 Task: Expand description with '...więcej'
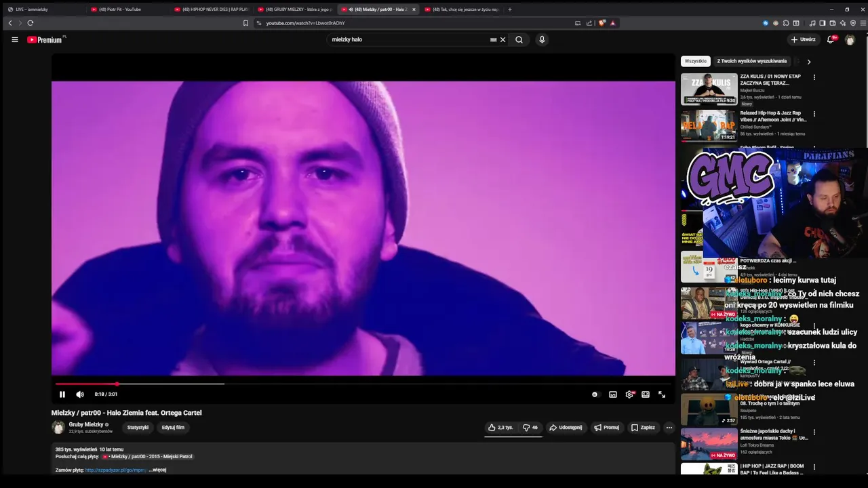(x=157, y=470)
